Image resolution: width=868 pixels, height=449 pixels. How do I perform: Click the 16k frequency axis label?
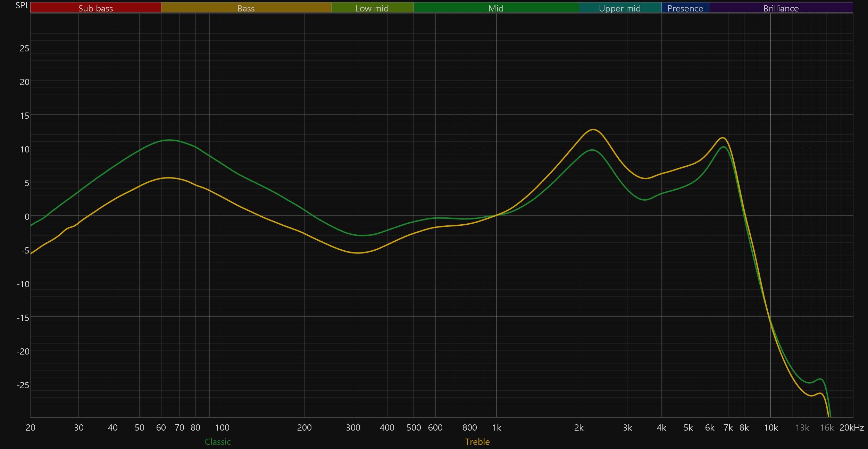(x=827, y=427)
